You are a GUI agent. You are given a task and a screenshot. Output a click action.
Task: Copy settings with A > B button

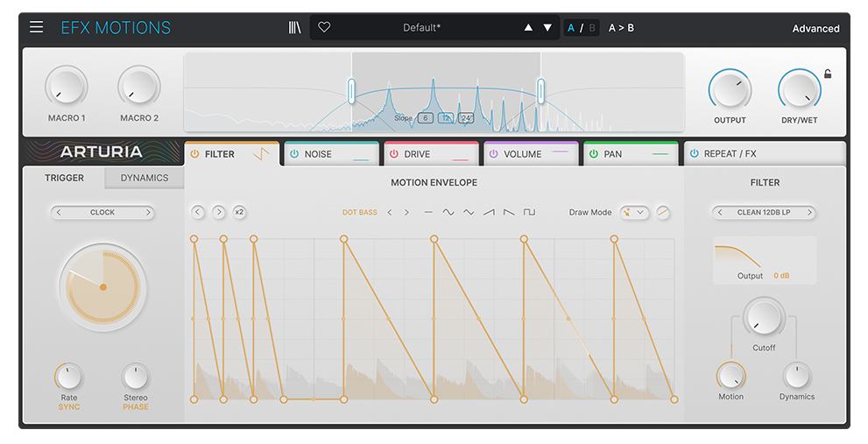point(621,28)
